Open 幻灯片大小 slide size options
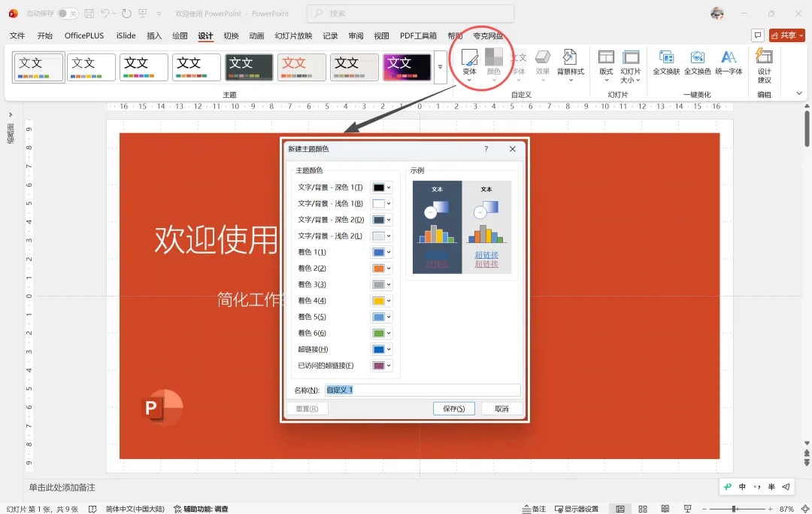812x514 pixels. click(x=630, y=65)
